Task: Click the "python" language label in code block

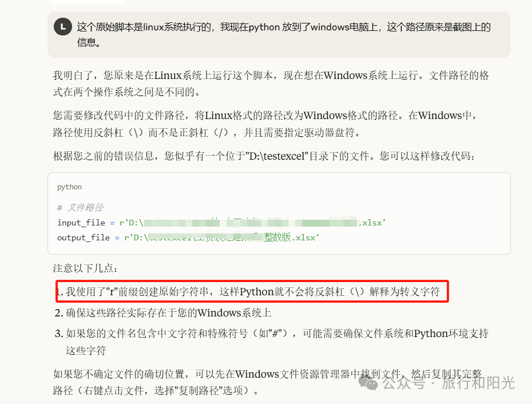Action: (x=70, y=187)
